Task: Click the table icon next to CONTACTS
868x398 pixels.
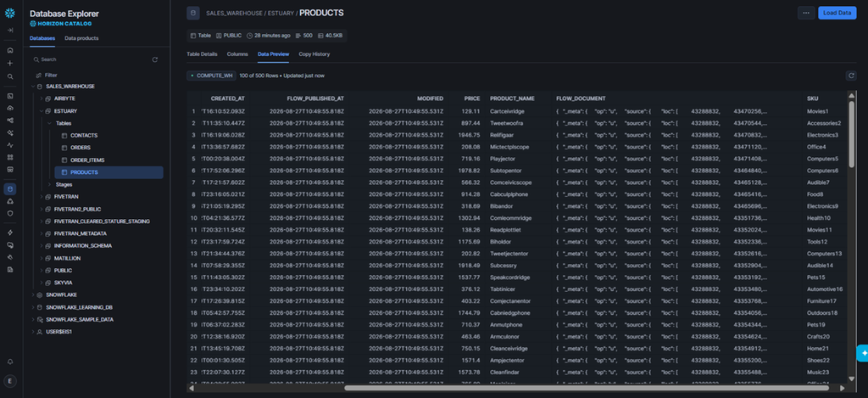Action: pos(64,135)
